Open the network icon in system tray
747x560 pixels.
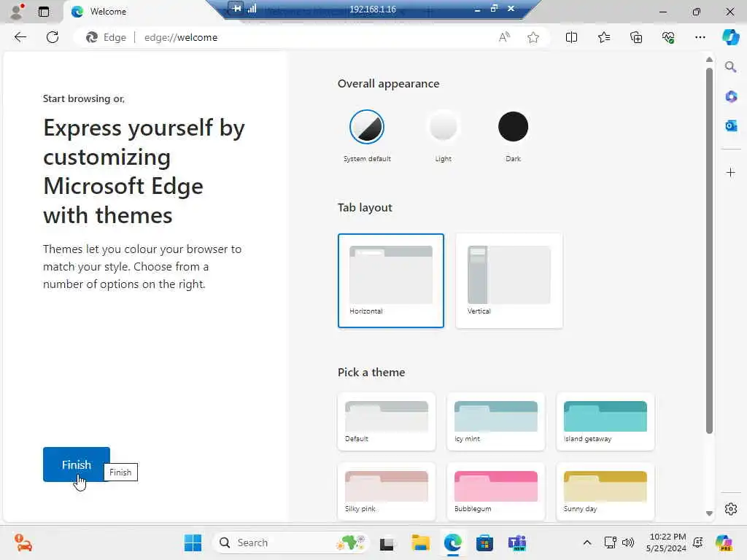611,542
